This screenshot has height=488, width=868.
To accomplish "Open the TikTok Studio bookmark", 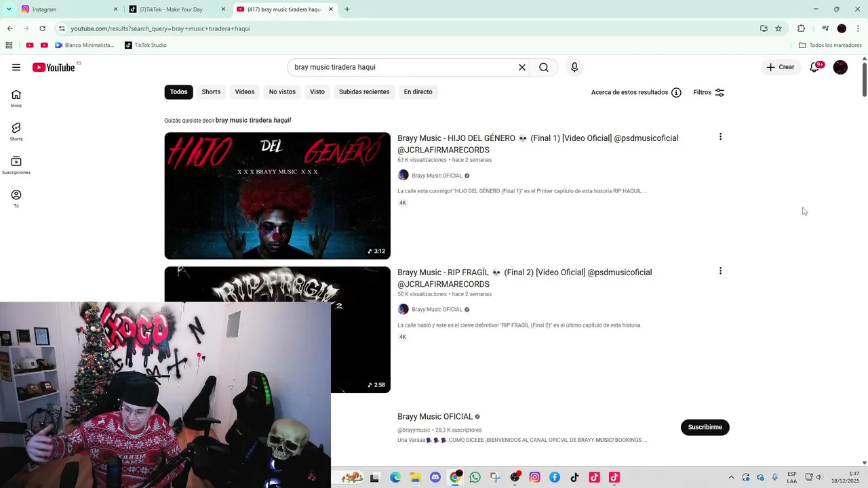I will (x=146, y=45).
